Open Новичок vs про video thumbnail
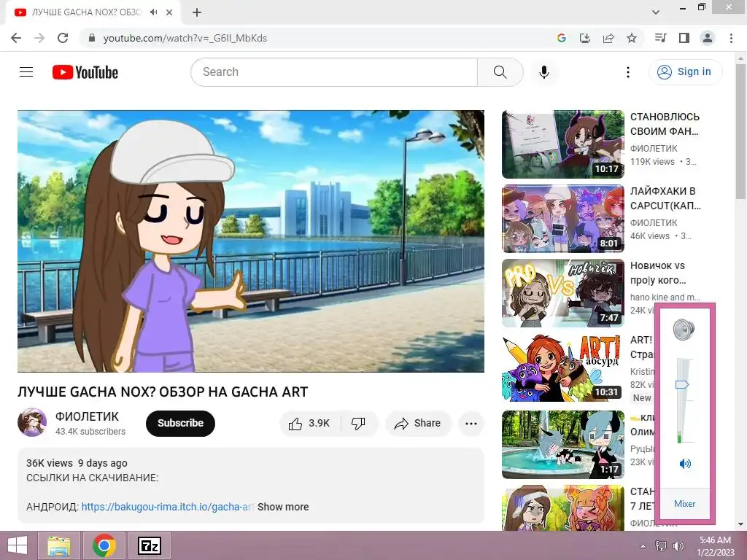Image resolution: width=747 pixels, height=560 pixels. (x=562, y=293)
